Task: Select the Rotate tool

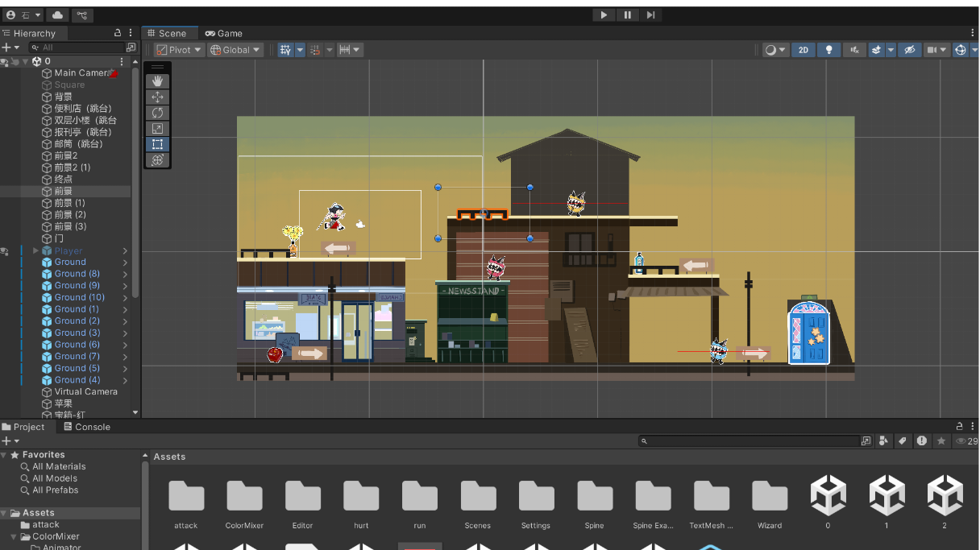Action: (x=158, y=113)
